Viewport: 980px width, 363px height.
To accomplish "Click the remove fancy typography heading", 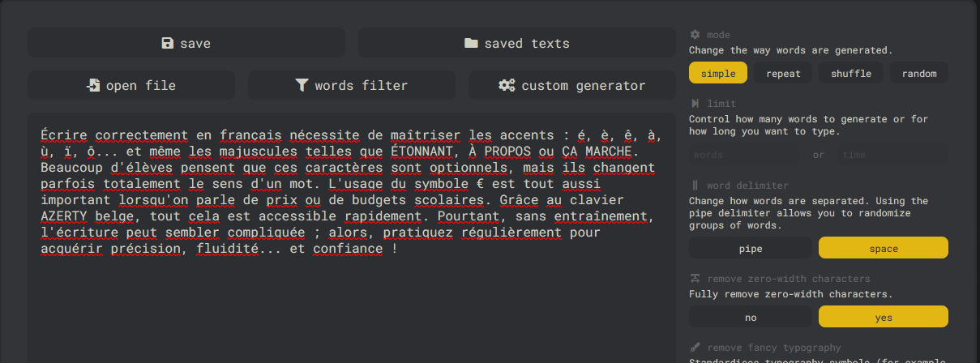I will (774, 348).
